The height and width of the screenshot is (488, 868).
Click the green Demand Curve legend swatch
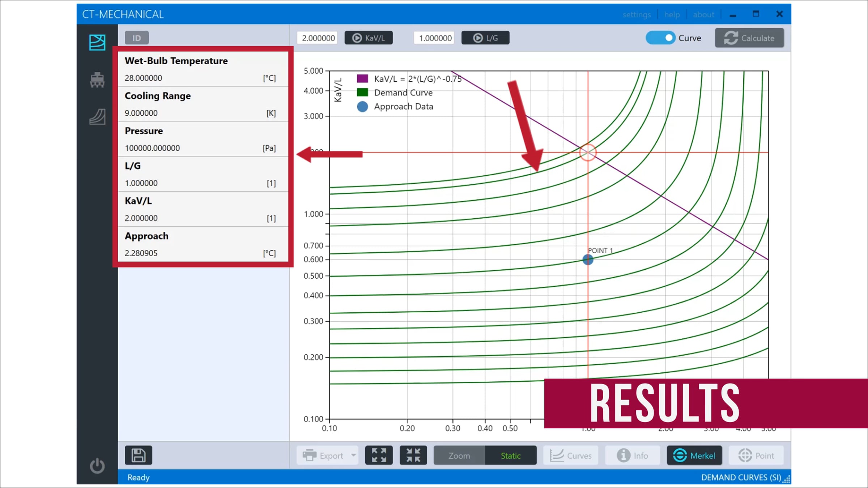pyautogui.click(x=362, y=93)
